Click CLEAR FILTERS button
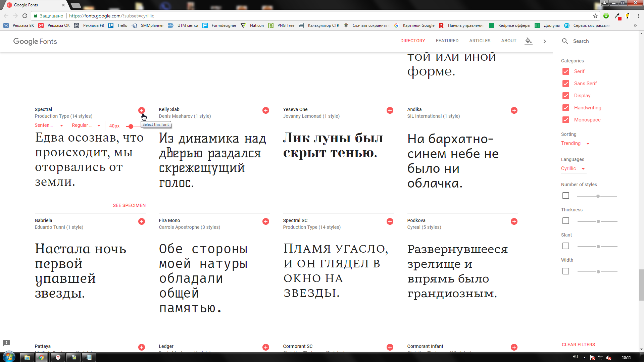 coord(578,345)
